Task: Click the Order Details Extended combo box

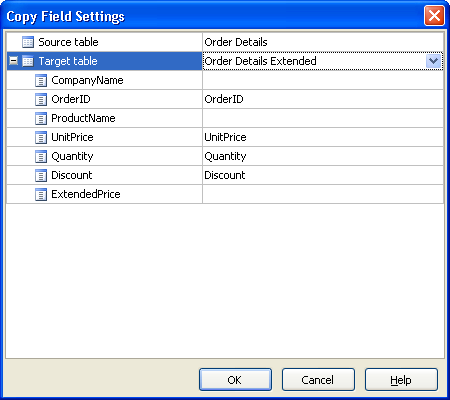Action: point(323,61)
